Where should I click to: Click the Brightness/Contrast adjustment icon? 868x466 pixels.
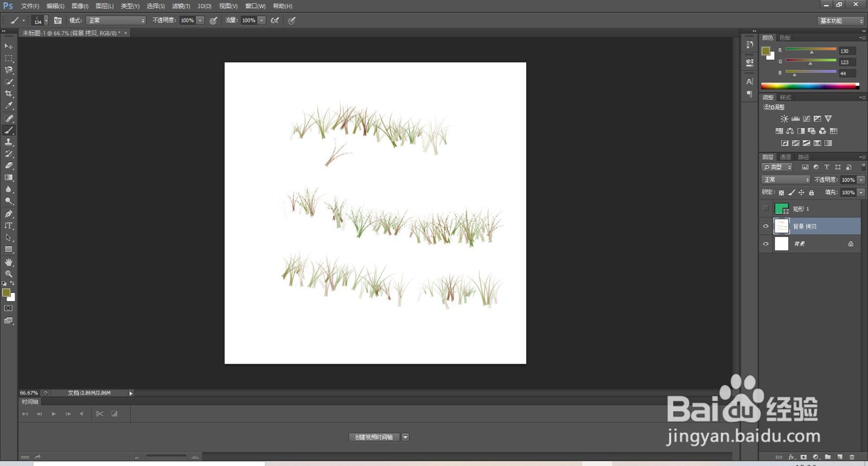tap(784, 119)
